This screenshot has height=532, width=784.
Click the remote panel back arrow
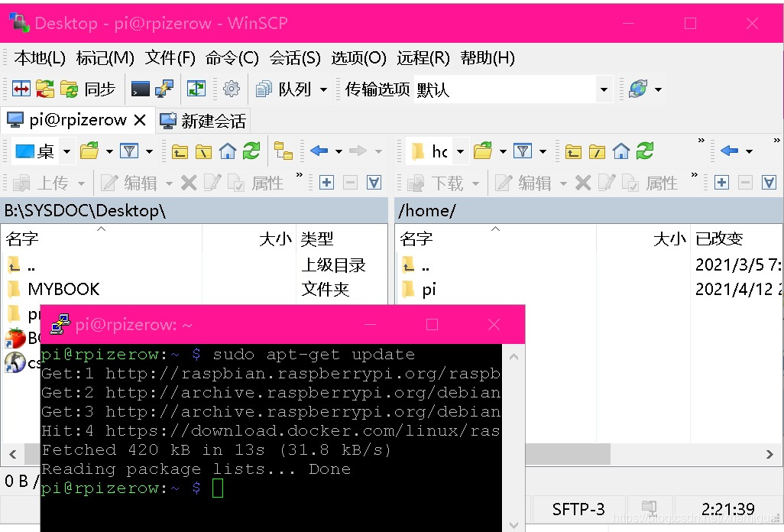tap(730, 151)
